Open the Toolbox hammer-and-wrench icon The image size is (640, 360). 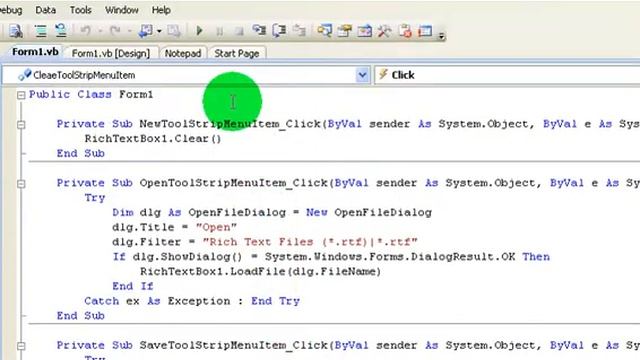point(384,31)
